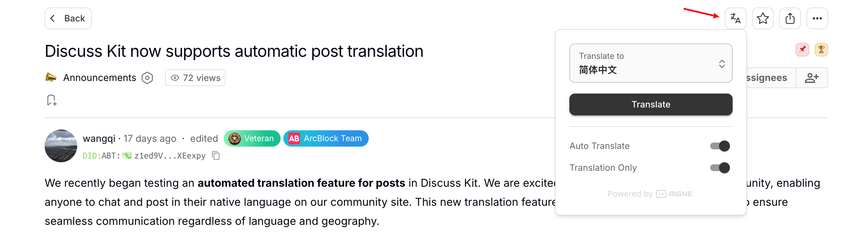This screenshot has width=868, height=249.
Task: Click the translate language icon
Action: [735, 18]
